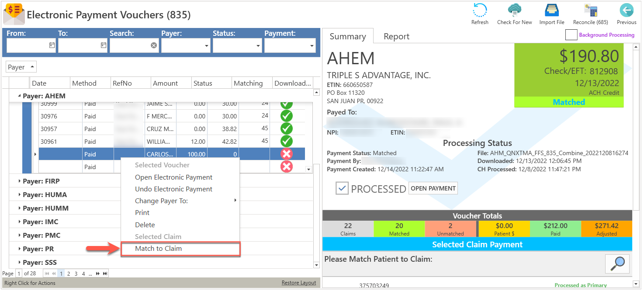
Task: Open the Payment filter dropdown
Action: click(x=312, y=45)
